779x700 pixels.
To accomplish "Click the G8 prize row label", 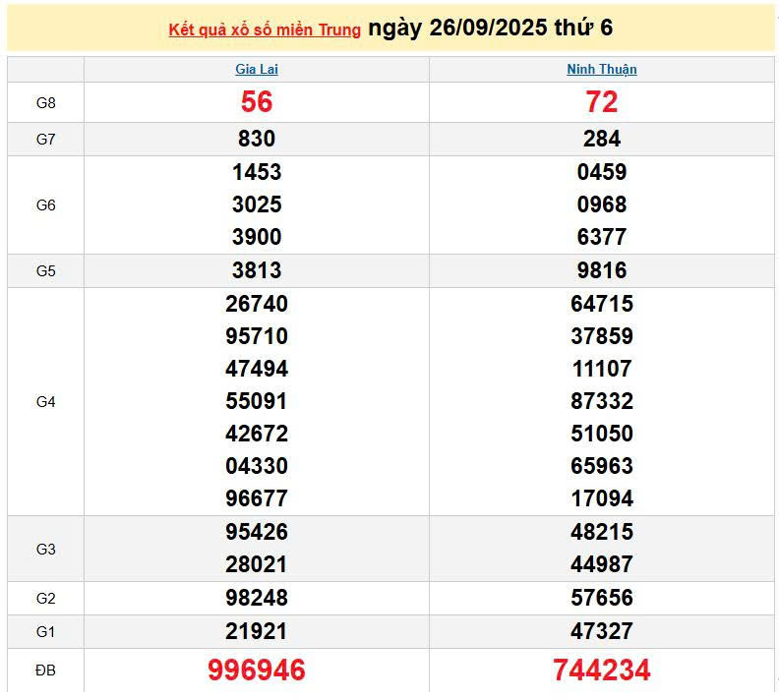I will (45, 103).
